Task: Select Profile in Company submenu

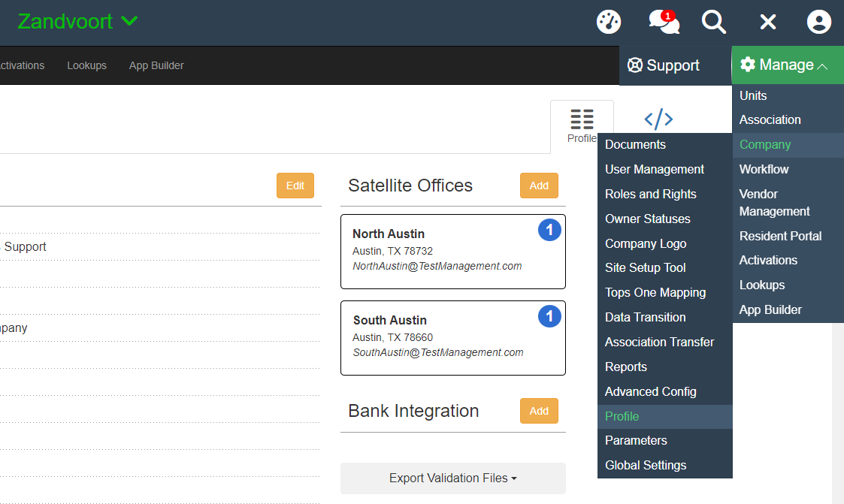Action: [665, 416]
